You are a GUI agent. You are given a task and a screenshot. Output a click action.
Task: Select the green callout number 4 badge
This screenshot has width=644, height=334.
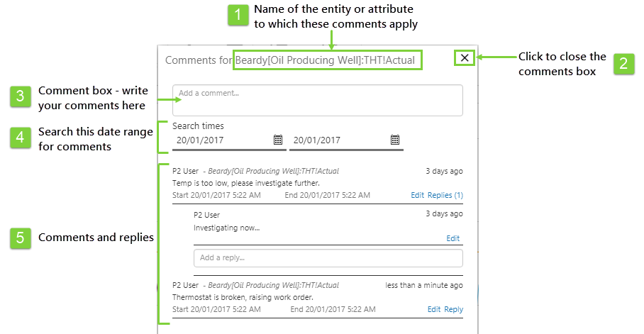(x=21, y=138)
